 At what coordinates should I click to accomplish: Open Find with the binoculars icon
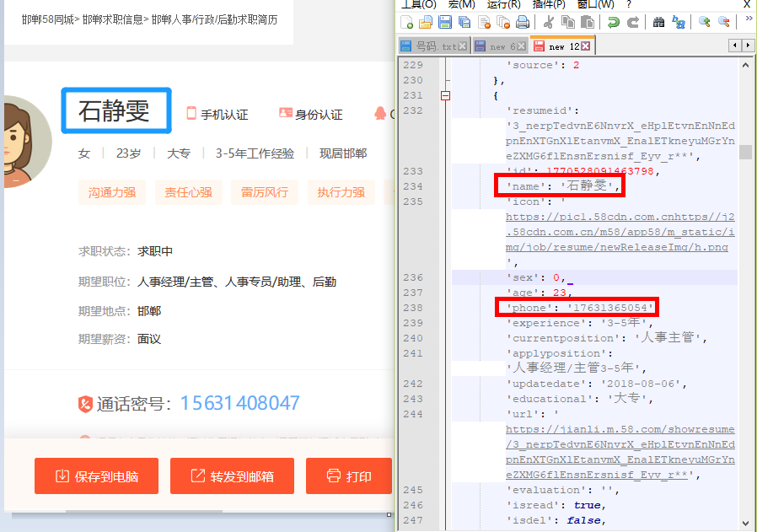click(658, 22)
